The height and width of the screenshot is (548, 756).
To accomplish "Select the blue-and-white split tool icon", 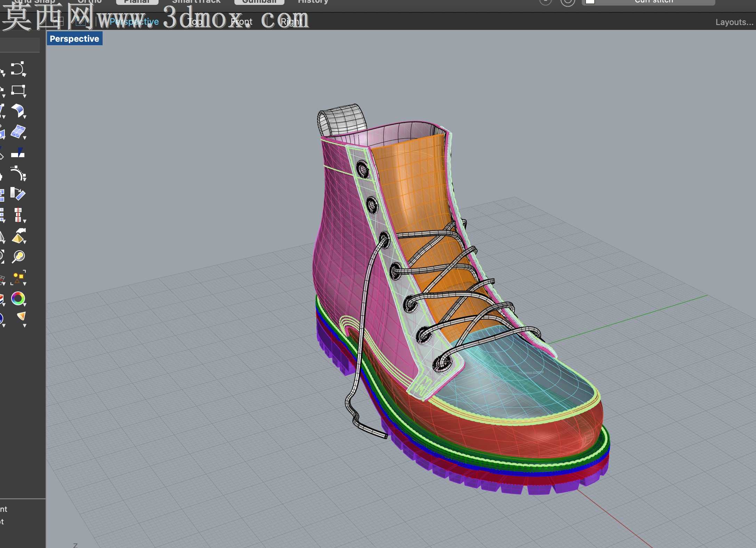I will tap(18, 153).
